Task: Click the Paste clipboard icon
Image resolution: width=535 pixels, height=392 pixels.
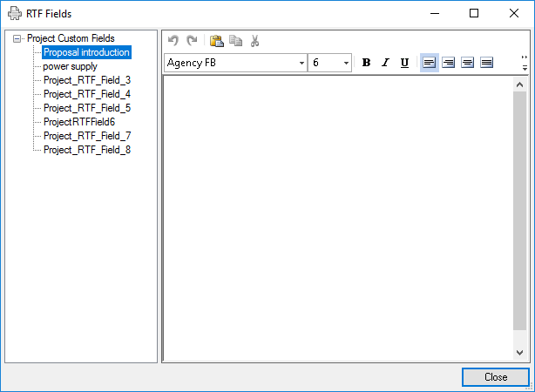Action: point(216,41)
